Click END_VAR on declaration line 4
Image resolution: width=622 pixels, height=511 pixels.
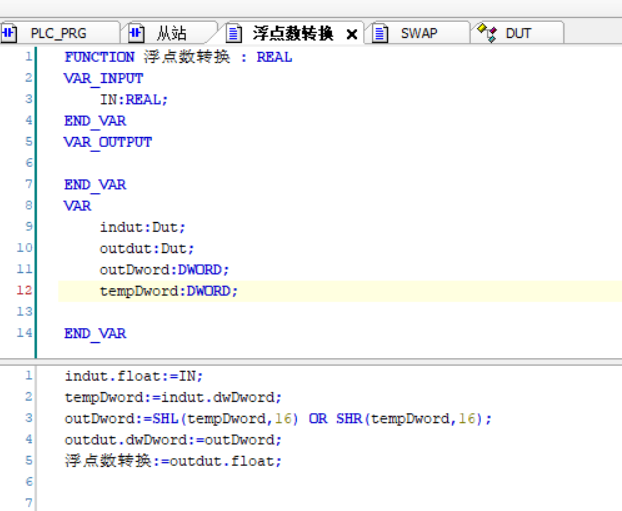(x=95, y=121)
